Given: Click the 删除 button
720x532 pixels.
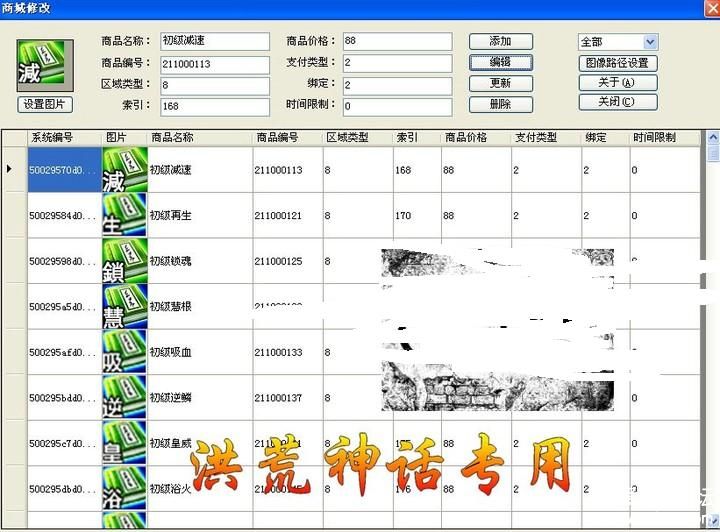Looking at the screenshot, I should 501,104.
